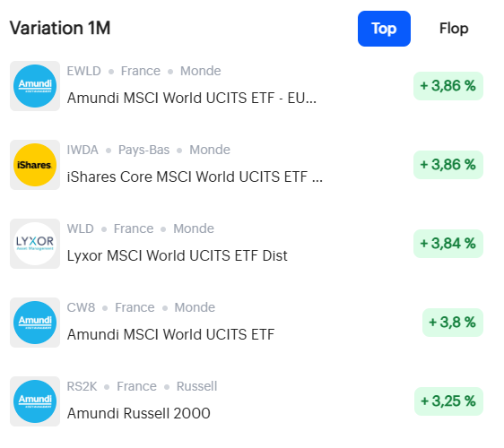Click the Amundi logo for EWLD
This screenshot has height=448, width=504.
point(35,86)
